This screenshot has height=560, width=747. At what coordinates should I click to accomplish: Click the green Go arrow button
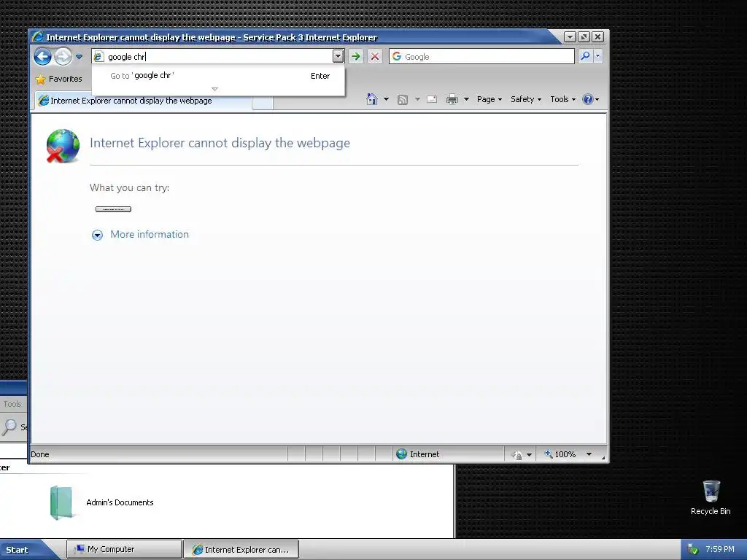pyautogui.click(x=356, y=56)
